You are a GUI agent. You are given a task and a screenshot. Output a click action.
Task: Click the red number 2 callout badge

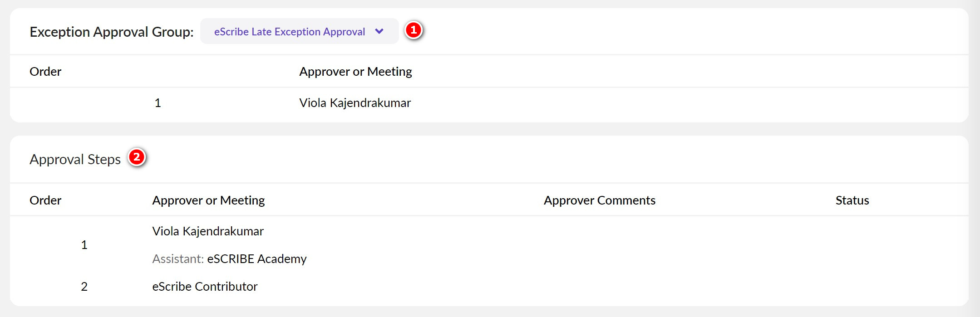tap(136, 157)
